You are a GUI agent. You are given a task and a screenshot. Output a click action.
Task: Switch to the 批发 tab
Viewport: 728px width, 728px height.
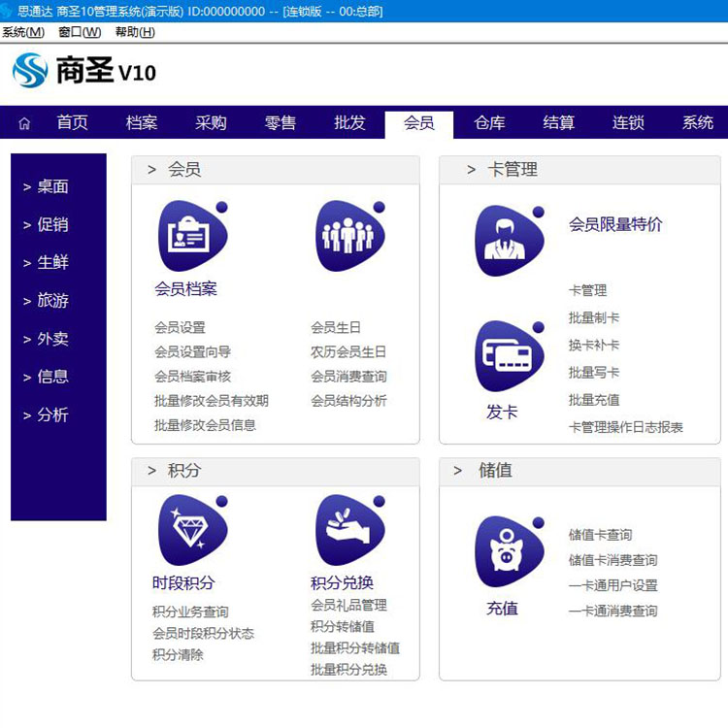[349, 122]
